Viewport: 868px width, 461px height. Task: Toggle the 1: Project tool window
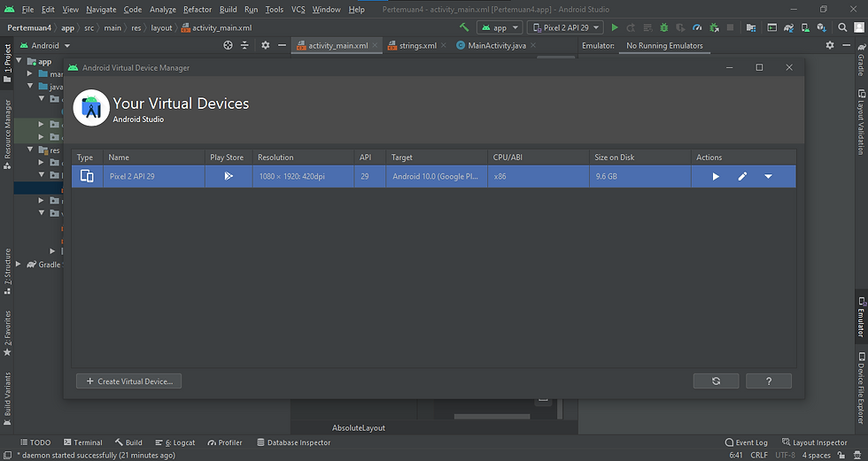7,63
